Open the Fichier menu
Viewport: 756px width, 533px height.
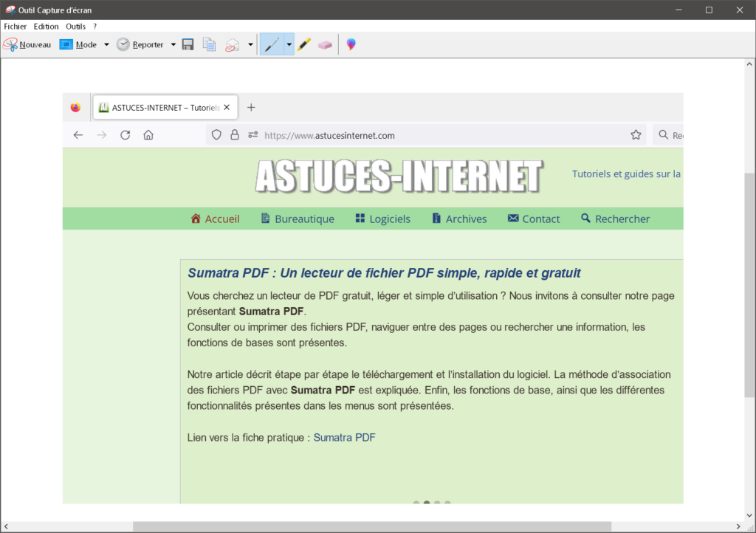(16, 26)
